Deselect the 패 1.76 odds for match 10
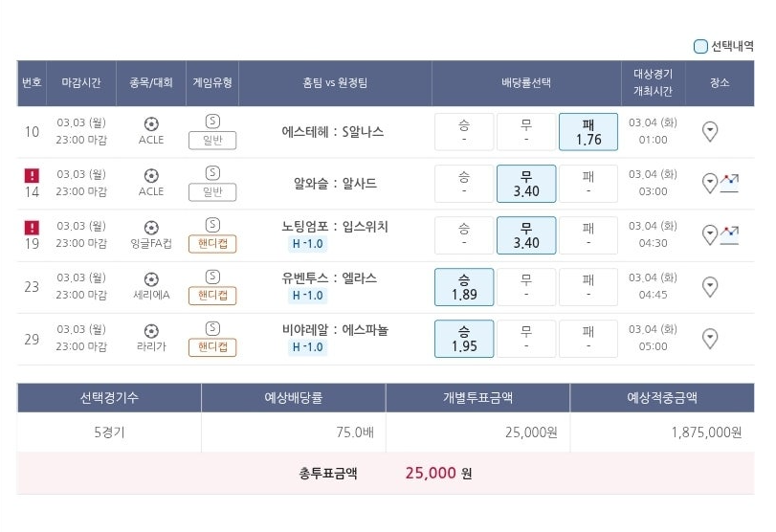776x532 pixels. (x=588, y=132)
